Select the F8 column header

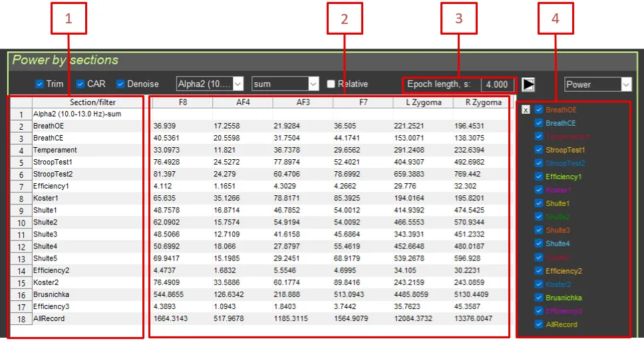tap(182, 103)
